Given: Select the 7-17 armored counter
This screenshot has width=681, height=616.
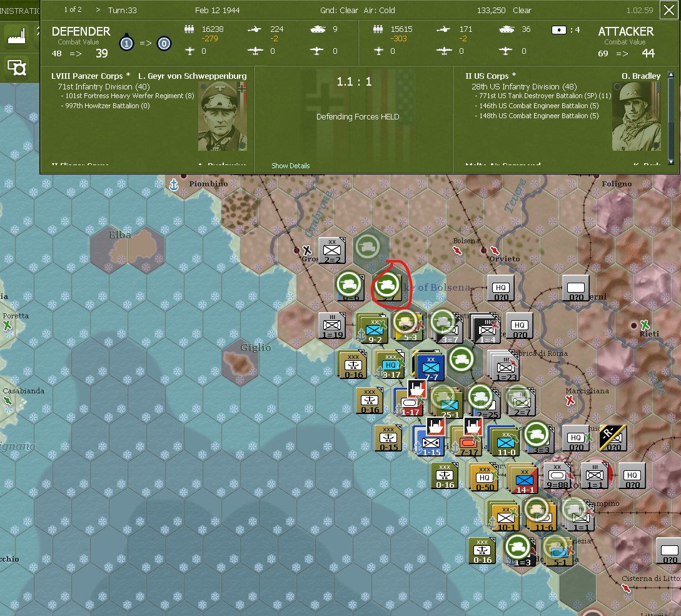Looking at the screenshot, I should coord(468,442).
